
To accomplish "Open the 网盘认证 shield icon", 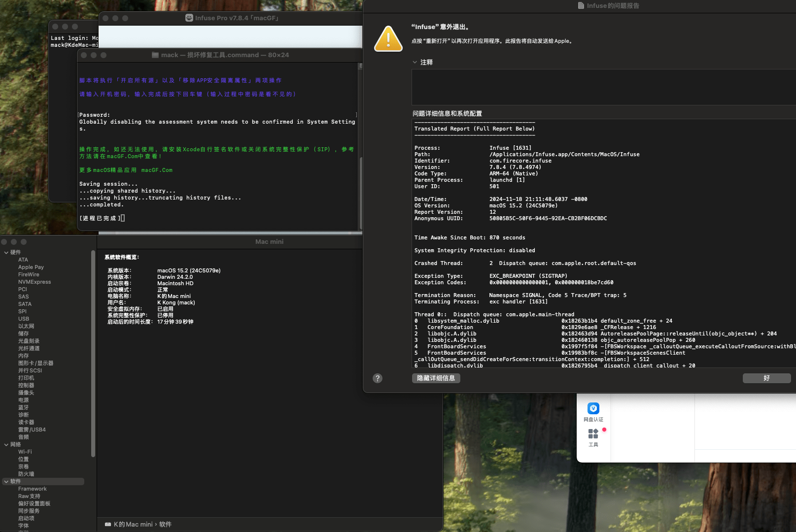I will (593, 408).
